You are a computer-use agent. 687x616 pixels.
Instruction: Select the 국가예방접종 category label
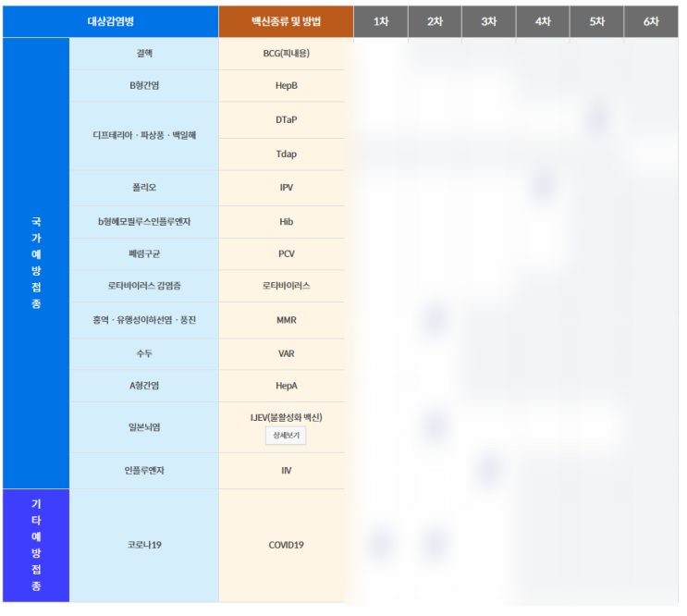click(x=36, y=263)
